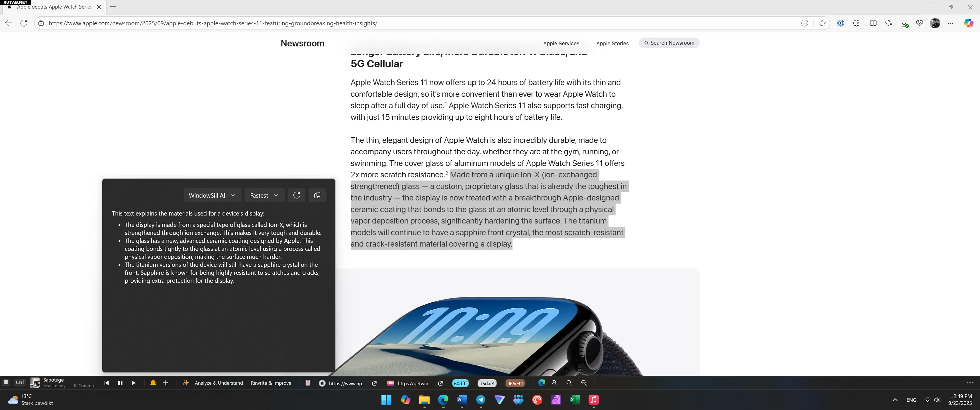980x410 pixels.
Task: Click the zoom out magnifier icon
Action: [584, 383]
